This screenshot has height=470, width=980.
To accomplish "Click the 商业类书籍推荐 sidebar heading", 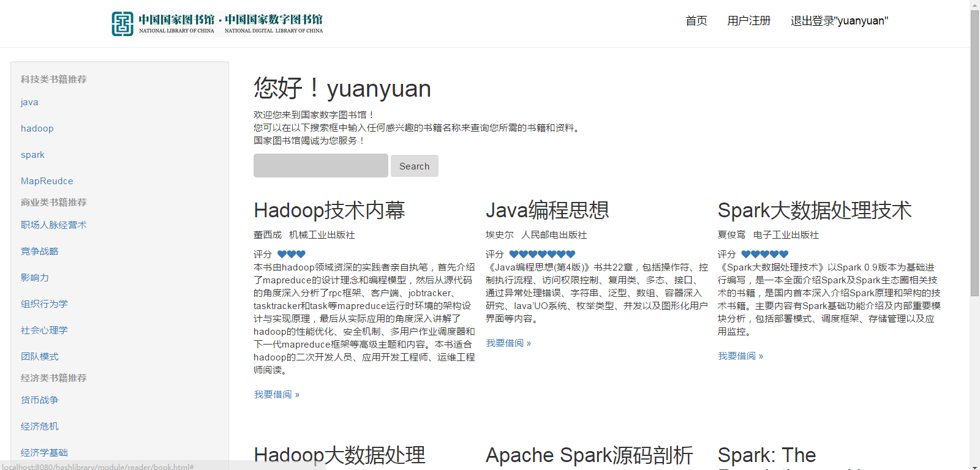I will [54, 203].
